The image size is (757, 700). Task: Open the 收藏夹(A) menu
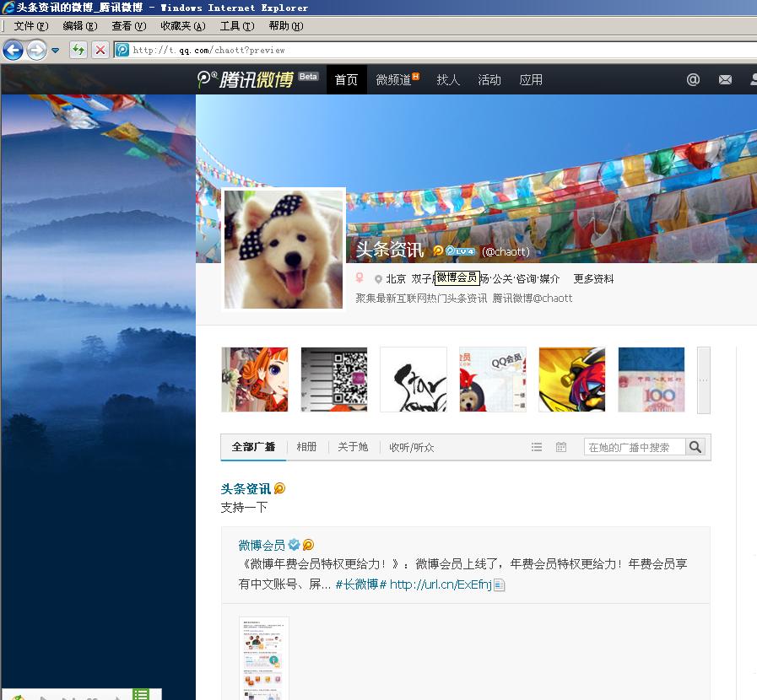pos(183,26)
